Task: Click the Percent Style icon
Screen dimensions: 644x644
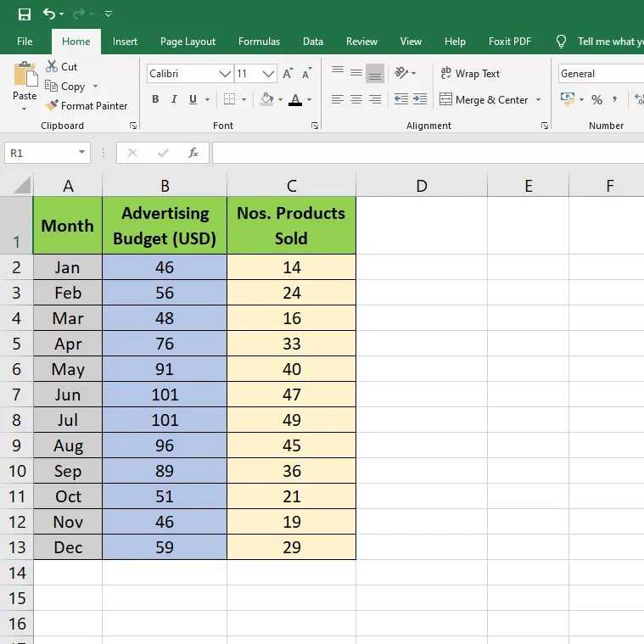Action: click(x=596, y=99)
